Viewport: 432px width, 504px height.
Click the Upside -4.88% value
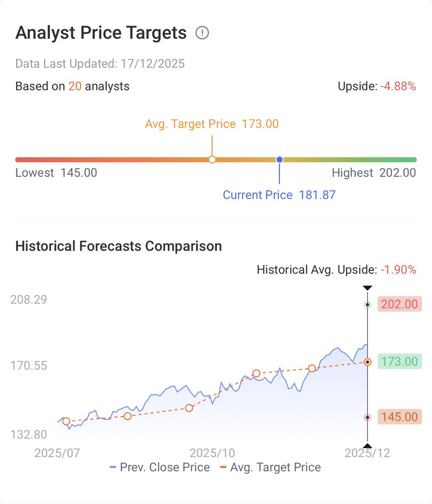tap(398, 86)
